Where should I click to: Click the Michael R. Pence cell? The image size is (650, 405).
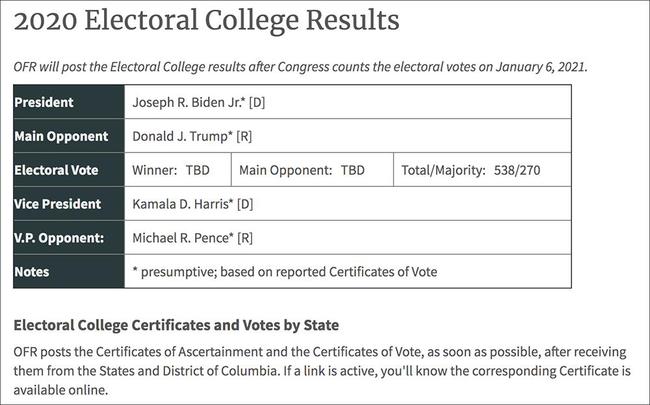(348, 238)
